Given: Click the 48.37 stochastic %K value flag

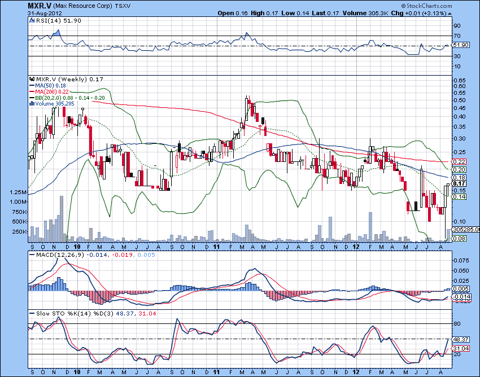Looking at the screenshot, I should tap(461, 340).
